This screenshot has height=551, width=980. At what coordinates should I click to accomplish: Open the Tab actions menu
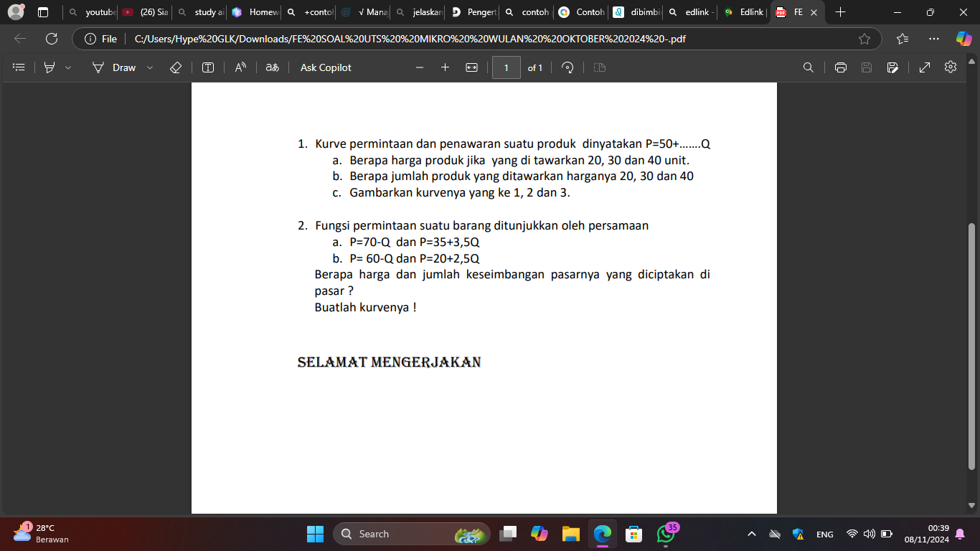[42, 12]
